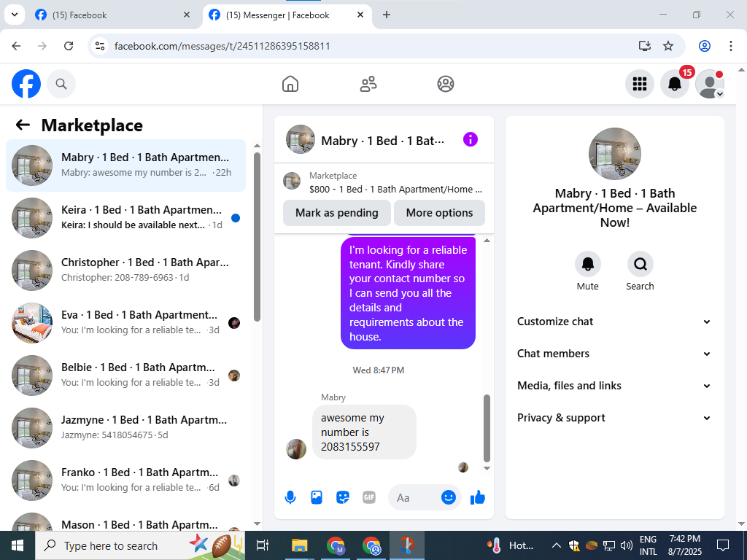
Task: Go to the Home feed icon
Action: click(x=290, y=84)
